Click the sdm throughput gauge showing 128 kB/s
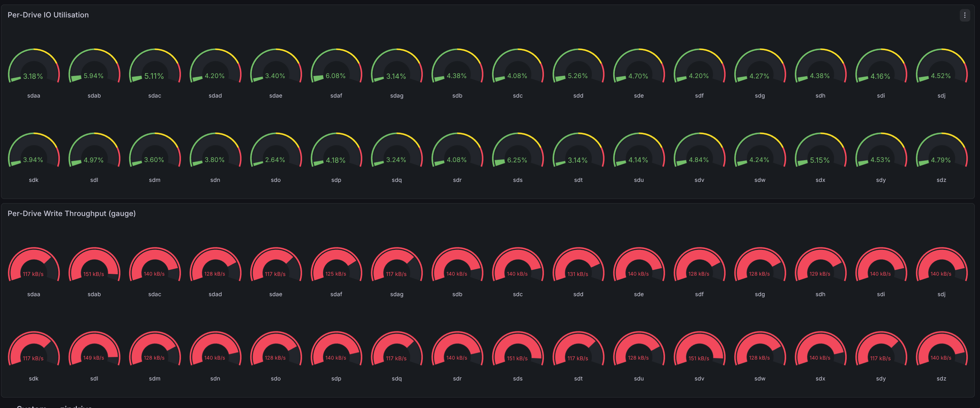980x408 pixels. click(x=155, y=348)
